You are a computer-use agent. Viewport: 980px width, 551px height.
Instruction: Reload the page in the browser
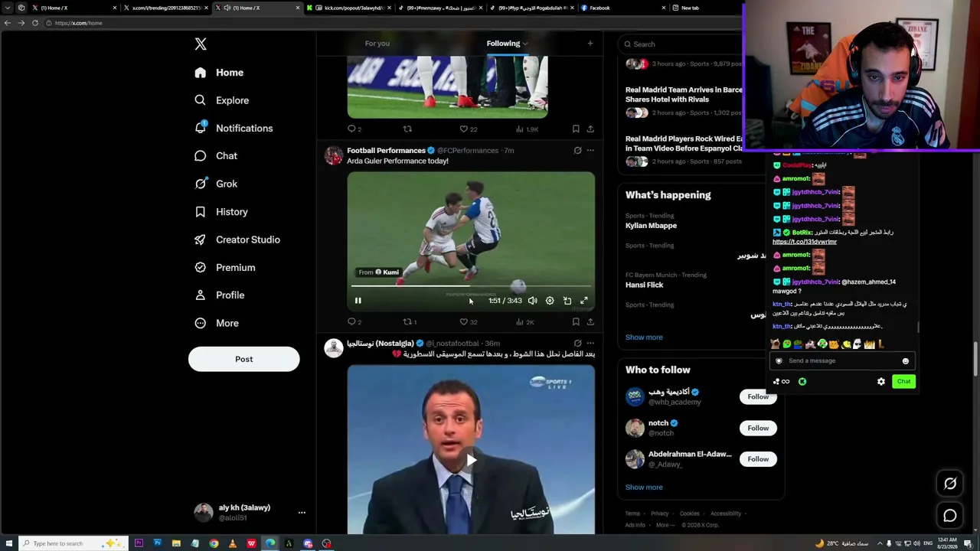tap(35, 23)
